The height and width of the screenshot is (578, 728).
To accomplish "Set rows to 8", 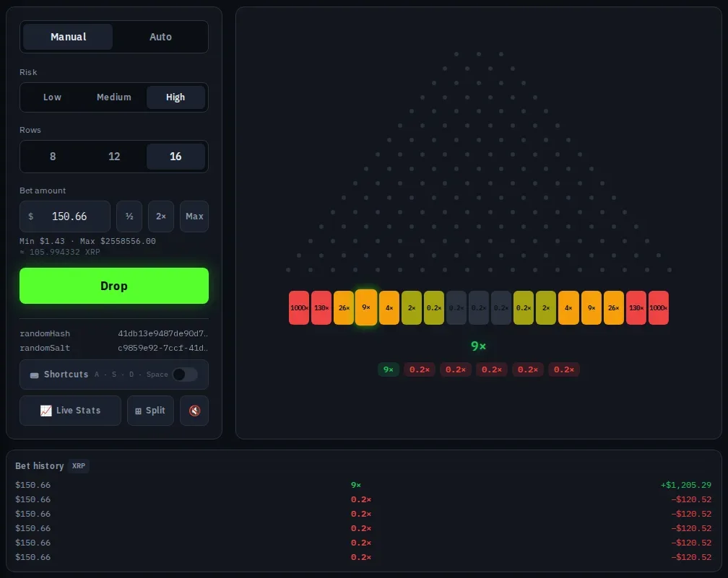I will pos(53,157).
